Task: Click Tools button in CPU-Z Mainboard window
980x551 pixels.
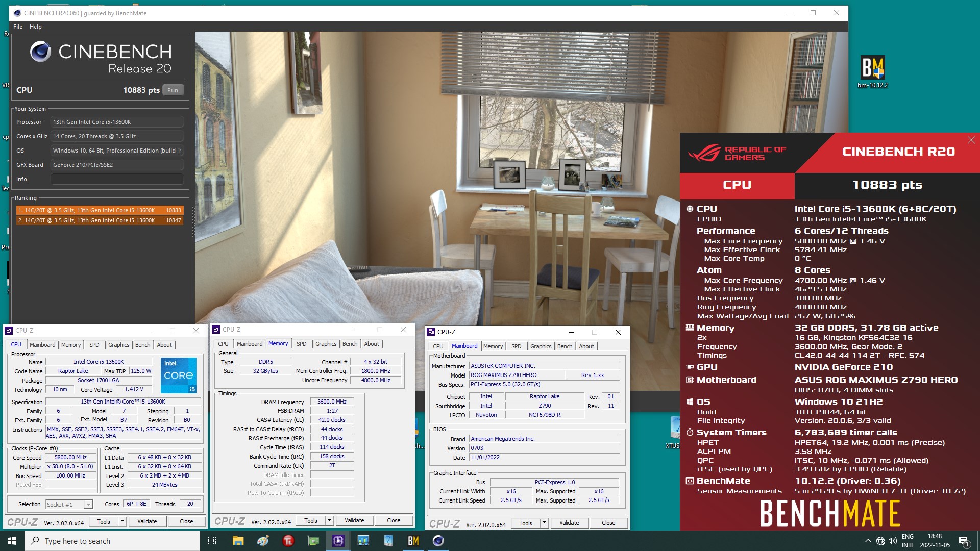Action: pyautogui.click(x=525, y=523)
